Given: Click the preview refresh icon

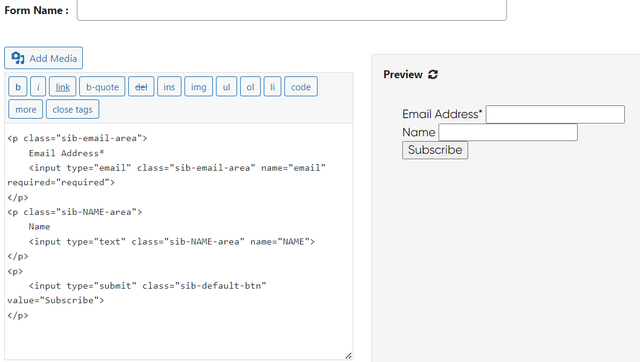Looking at the screenshot, I should pyautogui.click(x=433, y=74).
